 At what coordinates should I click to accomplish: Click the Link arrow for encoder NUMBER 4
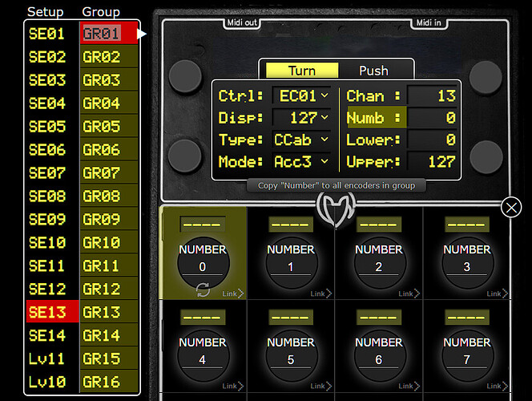[233, 386]
